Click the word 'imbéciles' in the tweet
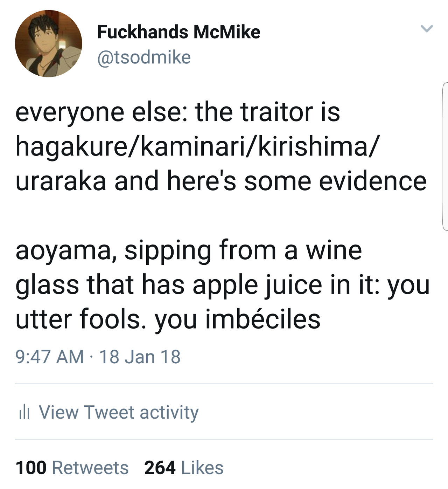The image size is (448, 489). point(262,319)
